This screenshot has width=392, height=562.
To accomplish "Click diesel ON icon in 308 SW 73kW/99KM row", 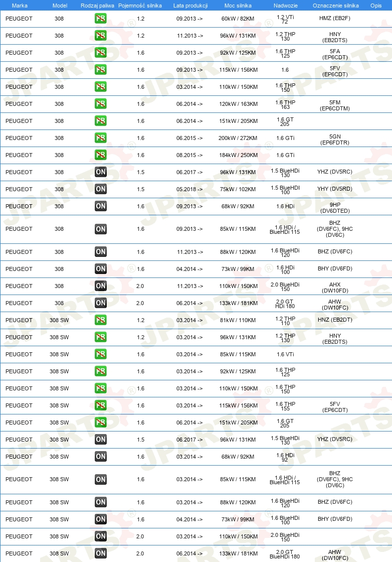I will pyautogui.click(x=101, y=519).
